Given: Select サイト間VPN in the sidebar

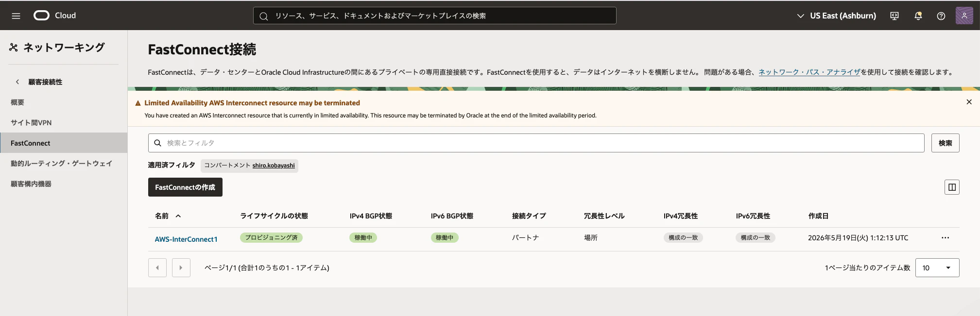Looking at the screenshot, I should pos(31,123).
